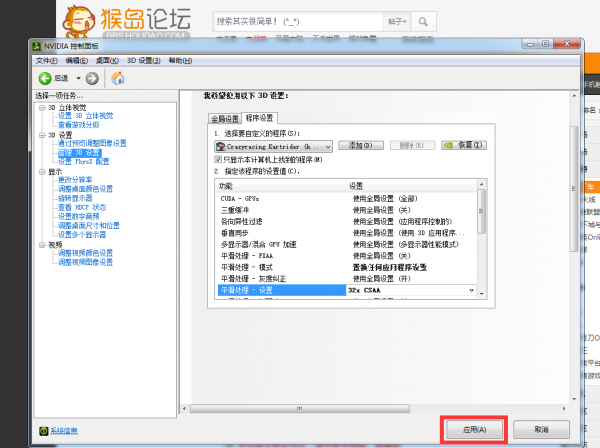Collapse the 3D 立体视觉 tree node
The height and width of the screenshot is (448, 600).
42,108
